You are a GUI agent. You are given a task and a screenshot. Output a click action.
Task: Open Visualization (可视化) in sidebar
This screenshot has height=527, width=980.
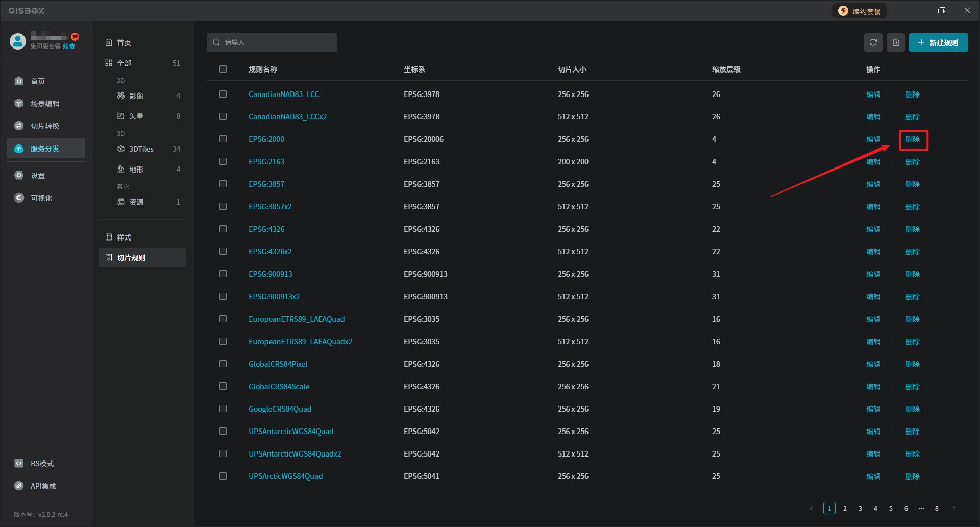tap(41, 198)
